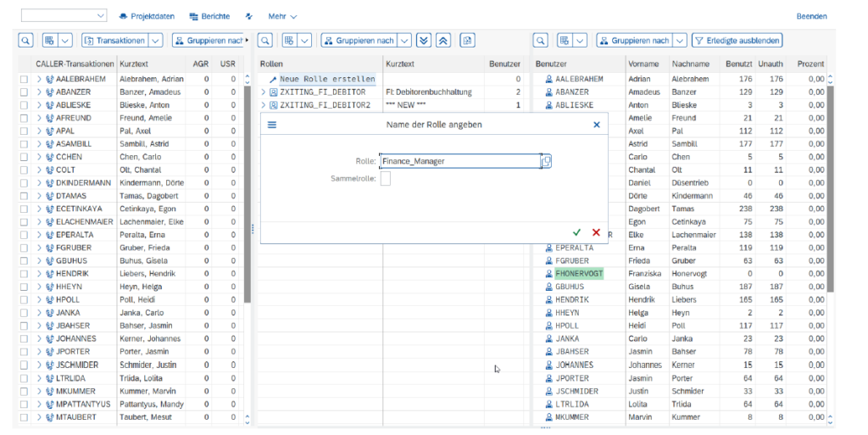Open the Transaktionen dropdown arrow
The width and height of the screenshot is (868, 435).
pyautogui.click(x=156, y=40)
